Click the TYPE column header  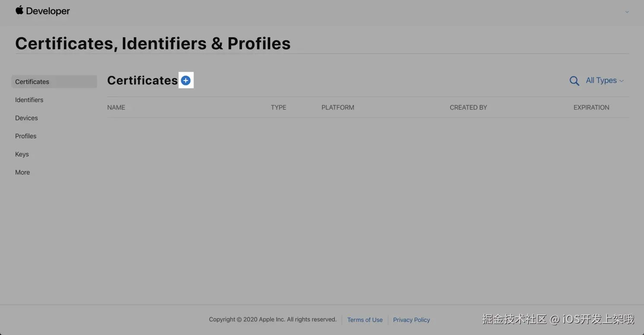[278, 108]
